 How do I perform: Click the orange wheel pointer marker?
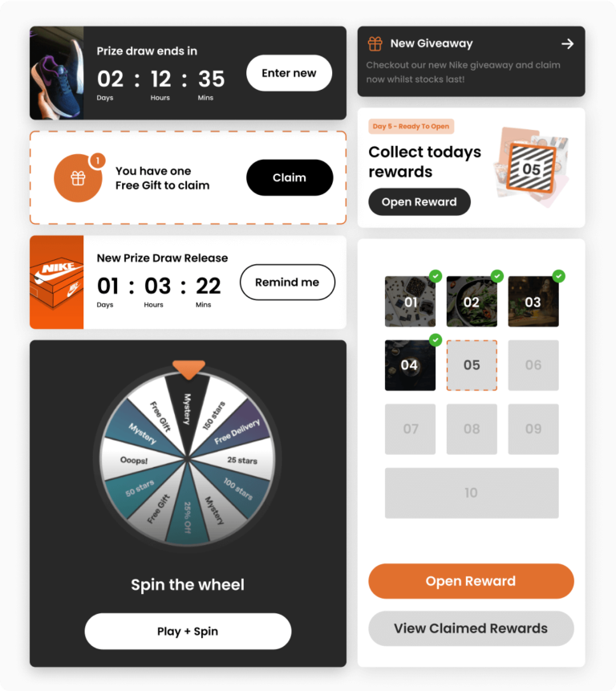(188, 369)
